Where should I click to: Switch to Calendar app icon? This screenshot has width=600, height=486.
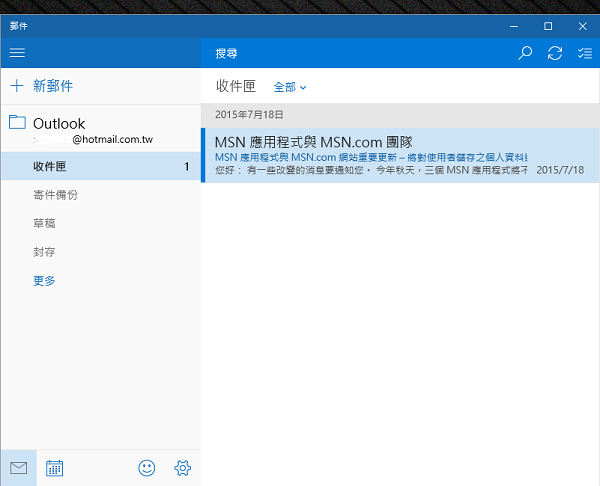(54, 468)
